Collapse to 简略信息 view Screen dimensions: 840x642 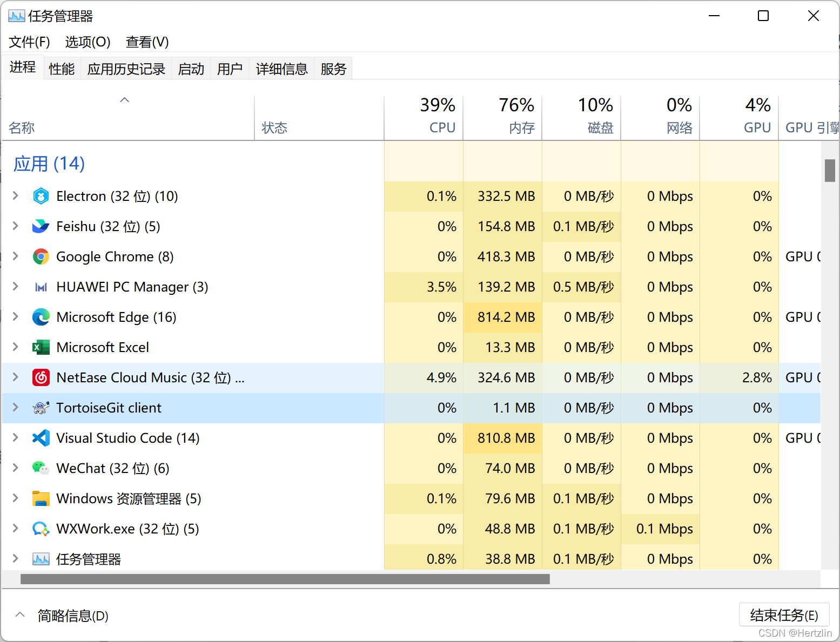pos(62,616)
